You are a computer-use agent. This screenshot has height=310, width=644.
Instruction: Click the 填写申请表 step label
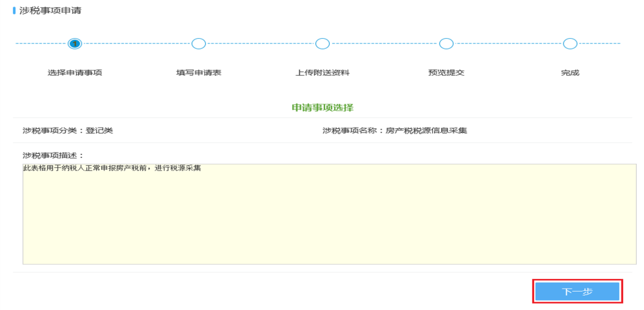(199, 73)
